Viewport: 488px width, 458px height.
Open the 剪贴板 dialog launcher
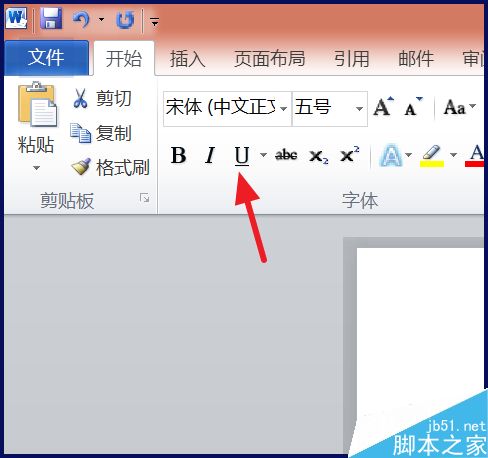144,198
